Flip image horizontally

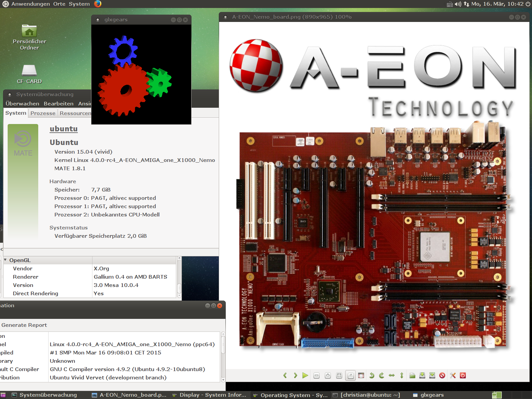[392, 375]
